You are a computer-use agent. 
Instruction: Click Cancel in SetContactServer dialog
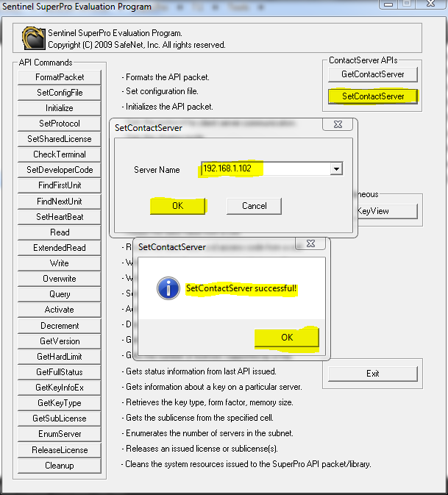click(x=254, y=206)
